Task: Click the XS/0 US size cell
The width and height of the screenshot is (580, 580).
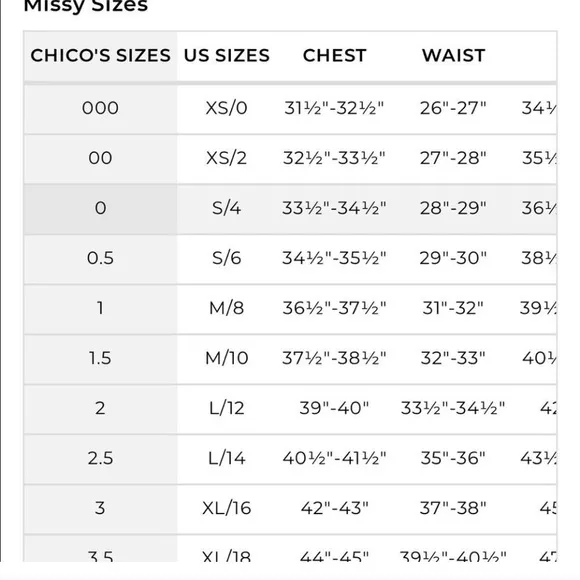Action: (x=226, y=109)
